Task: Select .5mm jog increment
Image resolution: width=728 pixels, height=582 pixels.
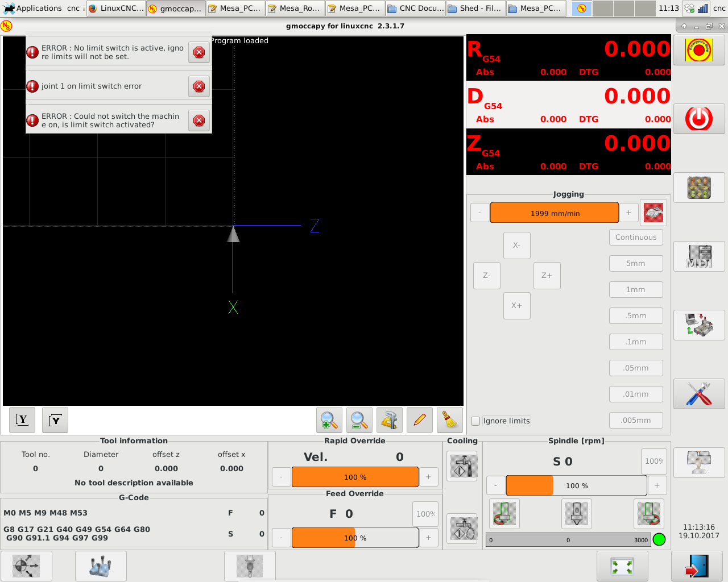Action: click(636, 315)
